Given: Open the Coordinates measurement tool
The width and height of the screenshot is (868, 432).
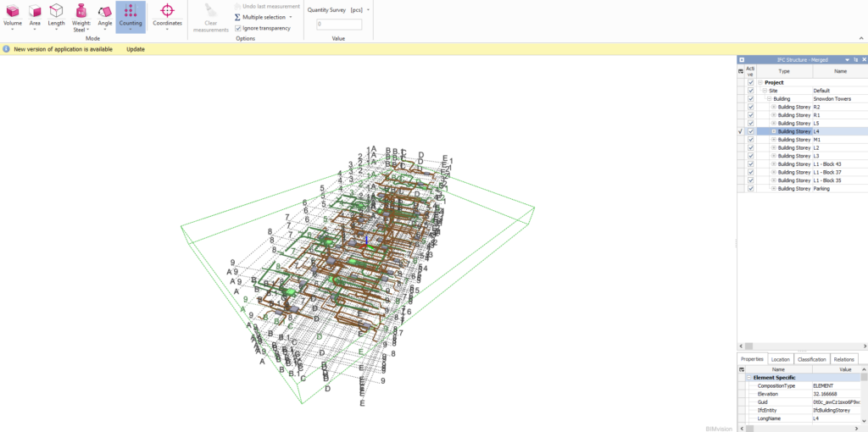Looking at the screenshot, I should pos(167,14).
